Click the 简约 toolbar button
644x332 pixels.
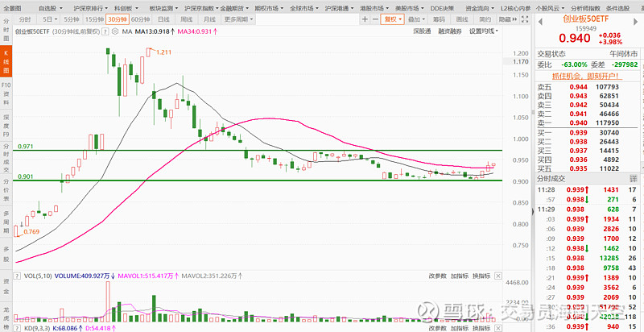485,19
